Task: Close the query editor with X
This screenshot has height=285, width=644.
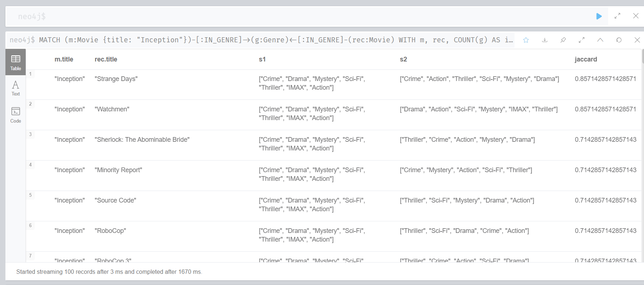Action: tap(636, 16)
